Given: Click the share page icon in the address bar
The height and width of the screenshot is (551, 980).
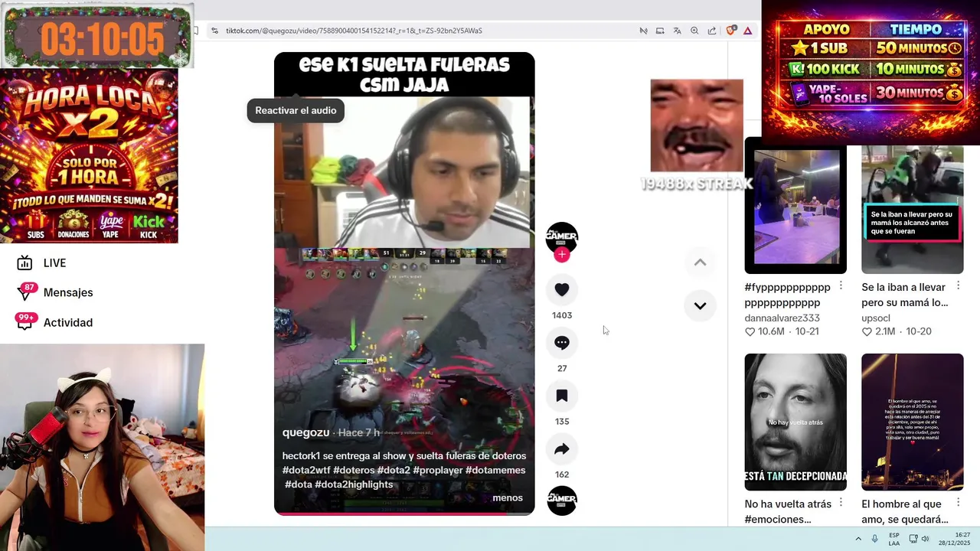Looking at the screenshot, I should click(712, 31).
